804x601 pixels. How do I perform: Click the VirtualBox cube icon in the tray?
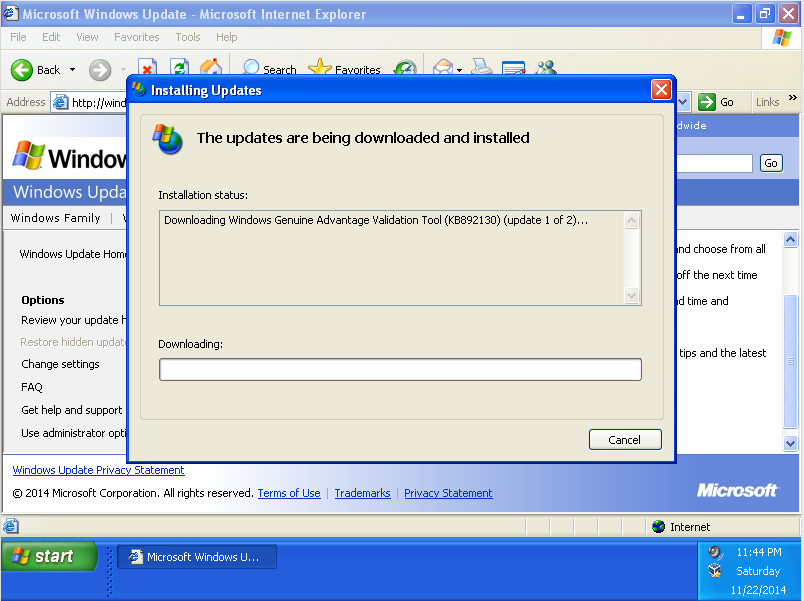point(715,571)
